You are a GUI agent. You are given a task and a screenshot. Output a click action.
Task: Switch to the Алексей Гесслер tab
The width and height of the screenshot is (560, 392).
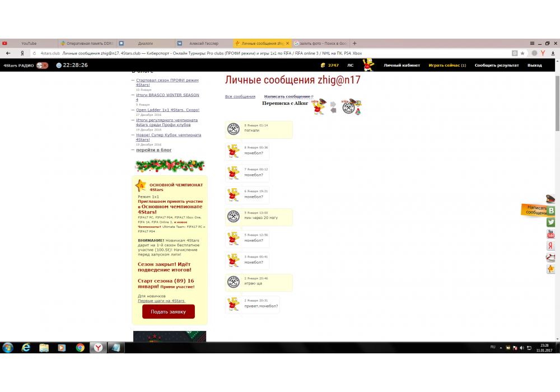pyautogui.click(x=204, y=43)
